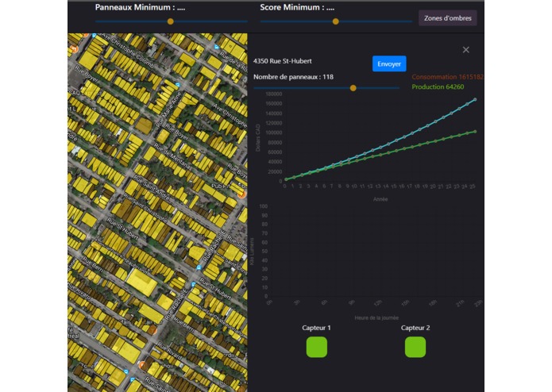Image resolution: width=552 pixels, height=392 pixels.
Task: Click the last point on the consumption curve
Action: [475, 100]
